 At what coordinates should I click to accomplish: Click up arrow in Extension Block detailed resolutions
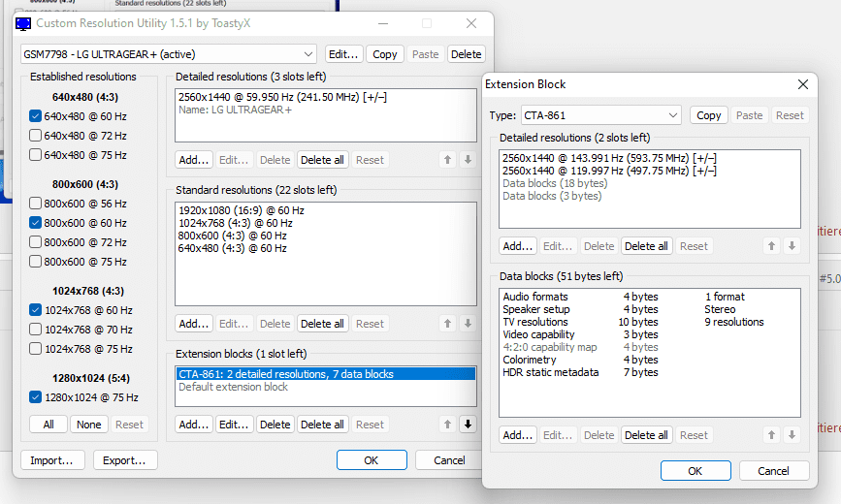[771, 246]
